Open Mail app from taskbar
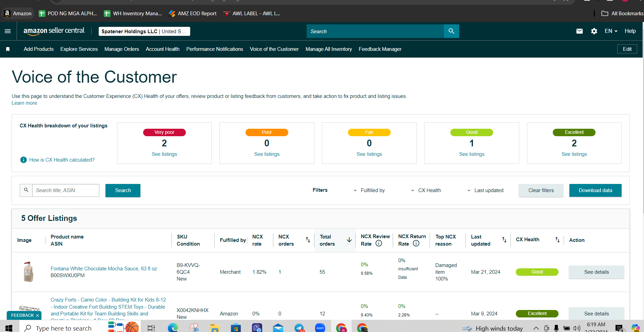Image resolution: width=644 pixels, height=332 pixels. (278, 328)
